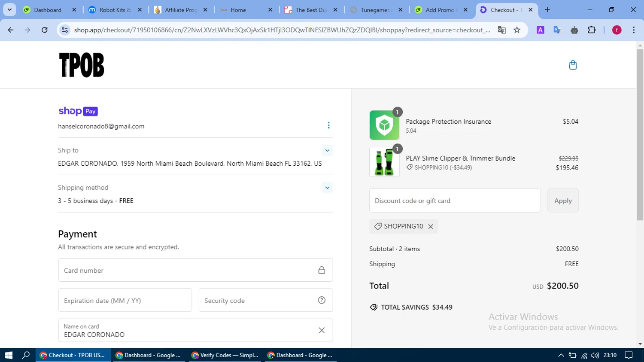
Task: Click the card number lock icon
Action: click(322, 270)
